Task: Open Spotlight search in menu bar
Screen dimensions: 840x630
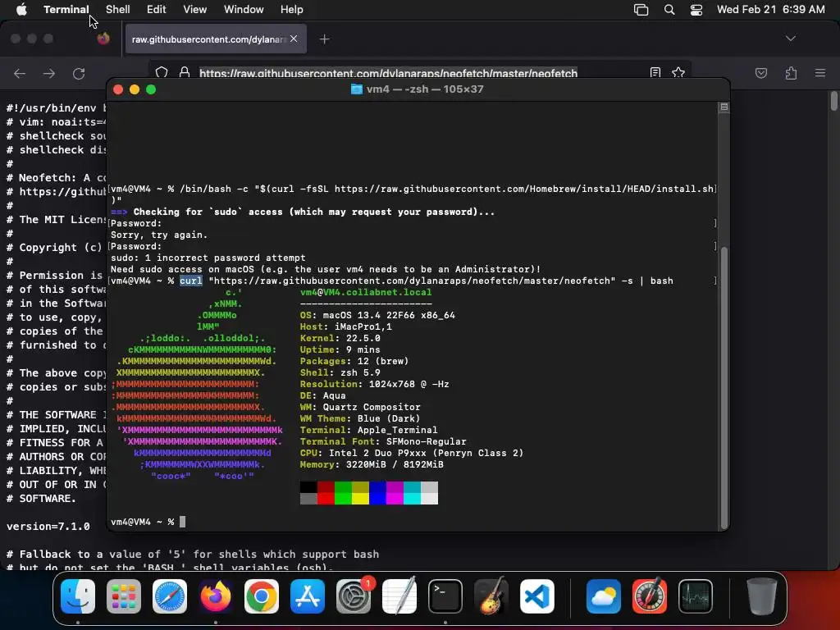Action: (669, 9)
